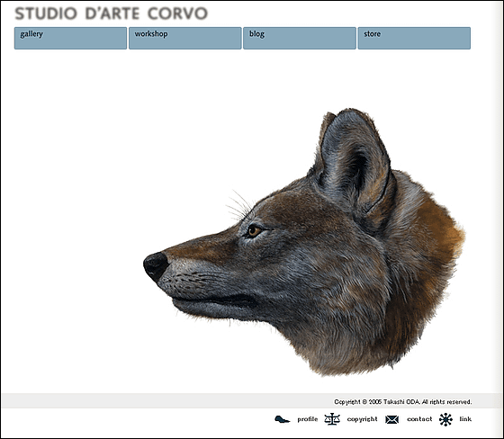Click the Takashi ODA copyright notice text

tap(403, 402)
